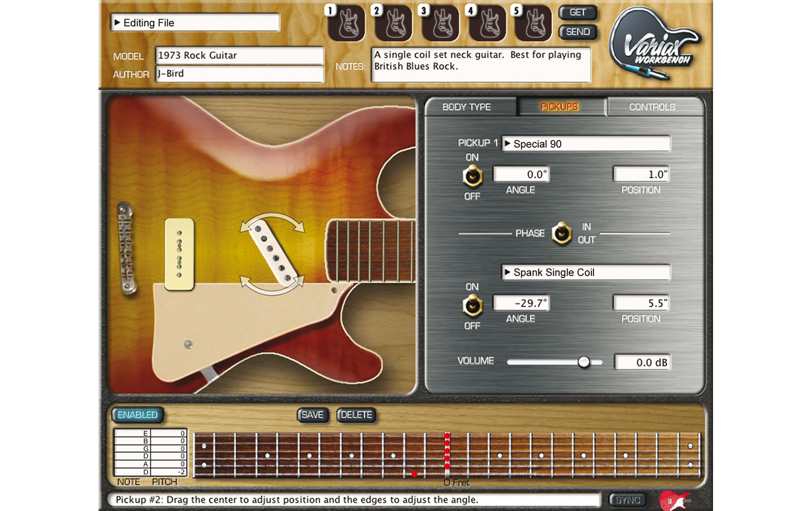Open Spank Single Coil pickup dropdown
812x511 pixels.
point(586,272)
